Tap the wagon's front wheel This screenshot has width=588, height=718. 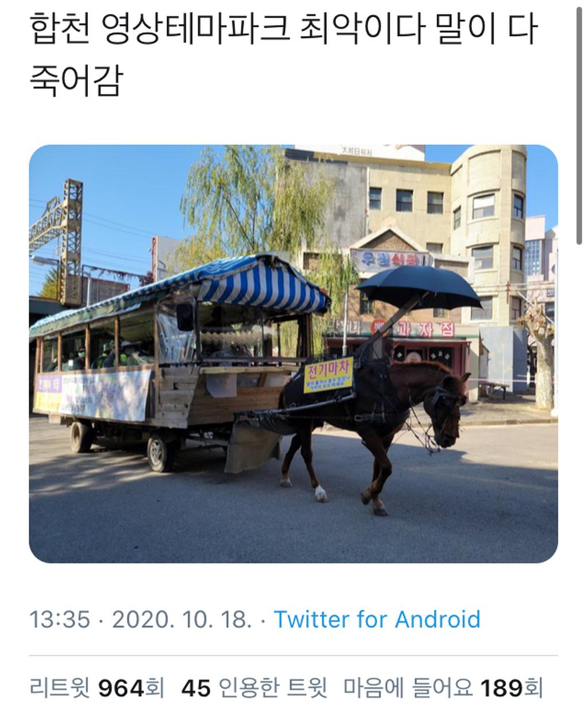160,452
